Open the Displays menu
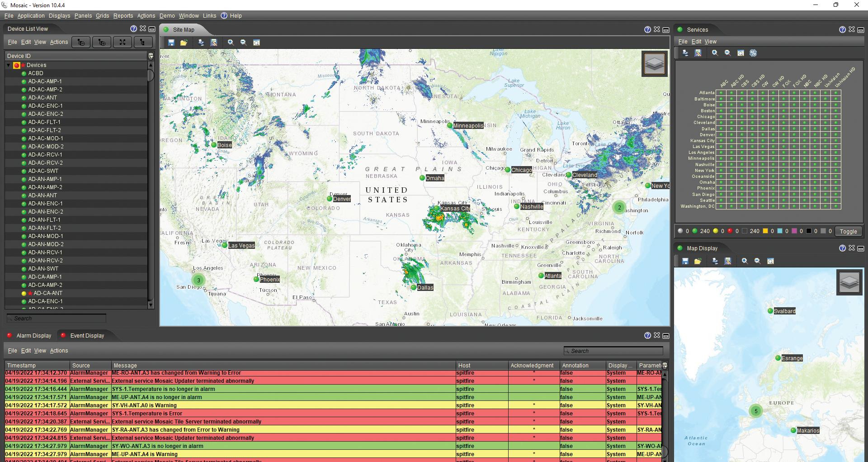The image size is (868, 462). (x=60, y=16)
